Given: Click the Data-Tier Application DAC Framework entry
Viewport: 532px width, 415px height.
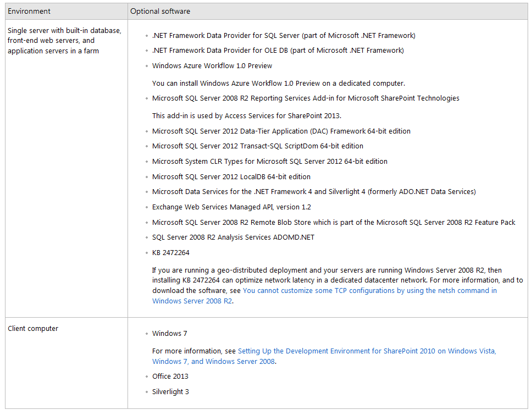Looking at the screenshot, I should click(281, 131).
